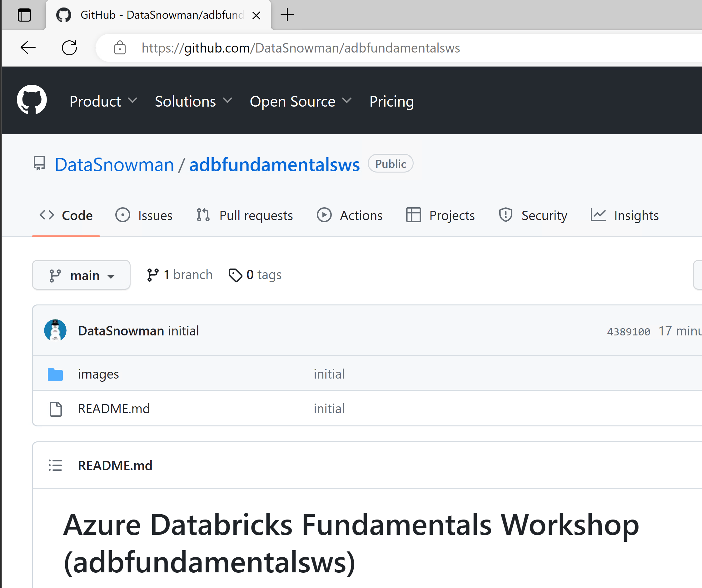The width and height of the screenshot is (702, 588).
Task: View the 1 branch link
Action: [x=180, y=275]
